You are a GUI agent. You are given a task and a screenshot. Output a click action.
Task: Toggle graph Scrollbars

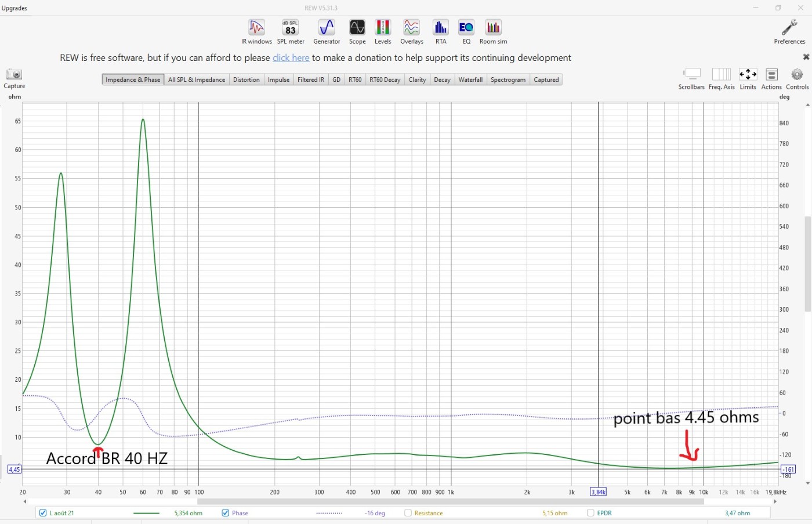691,79
